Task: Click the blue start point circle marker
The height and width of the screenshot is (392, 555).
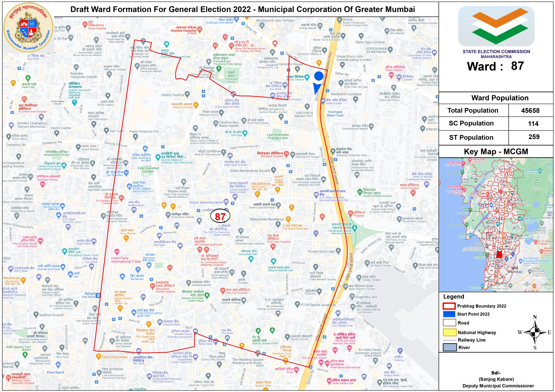Action: 319,76
